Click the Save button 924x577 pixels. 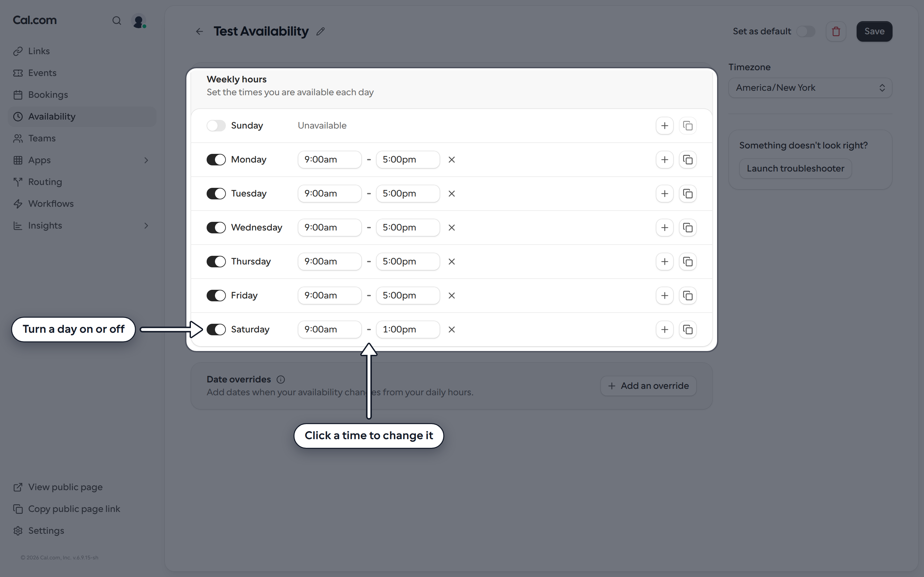click(874, 31)
